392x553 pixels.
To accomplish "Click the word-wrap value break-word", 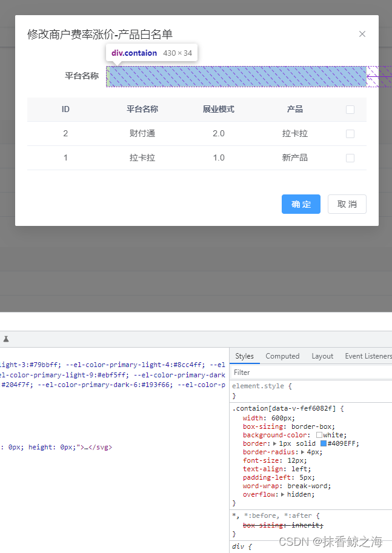I will click(309, 486).
